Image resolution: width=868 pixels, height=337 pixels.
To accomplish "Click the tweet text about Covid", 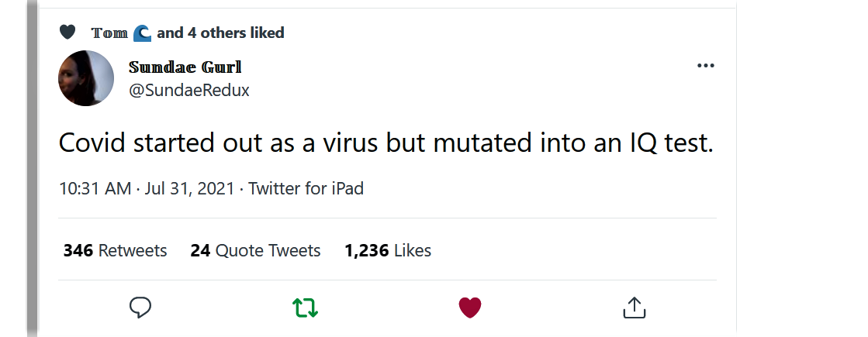I will pyautogui.click(x=386, y=144).
